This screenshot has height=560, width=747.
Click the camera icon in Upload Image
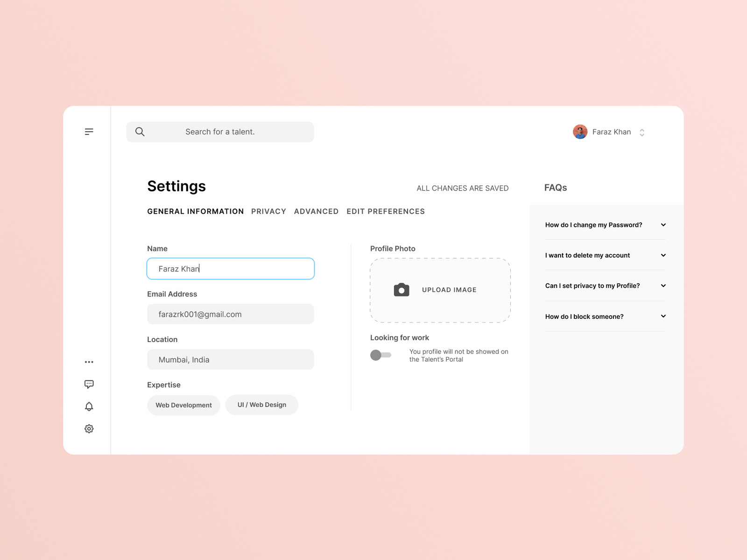[x=401, y=290]
